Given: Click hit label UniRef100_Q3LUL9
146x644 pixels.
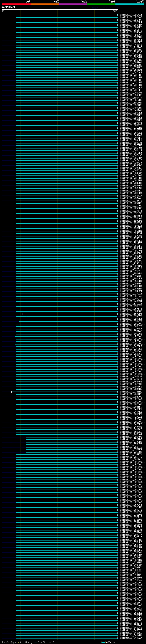Looking at the screenshot, I should (131, 87).
